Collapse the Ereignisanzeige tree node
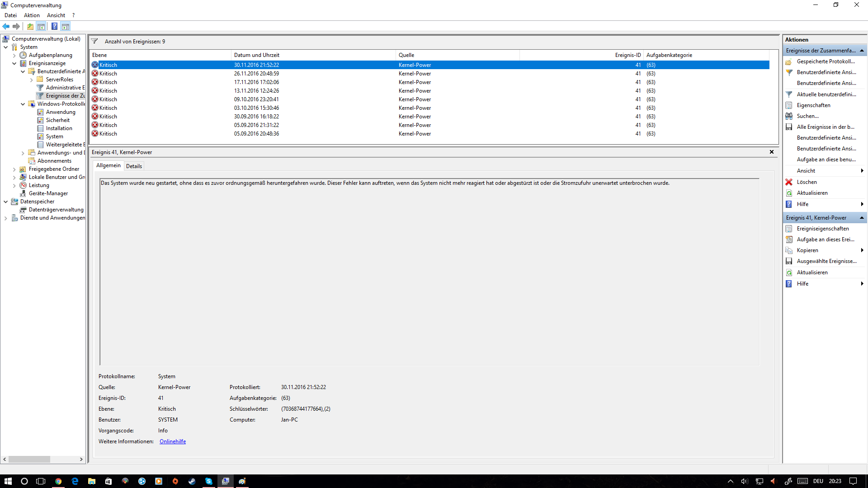The height and width of the screenshot is (488, 868). point(14,63)
